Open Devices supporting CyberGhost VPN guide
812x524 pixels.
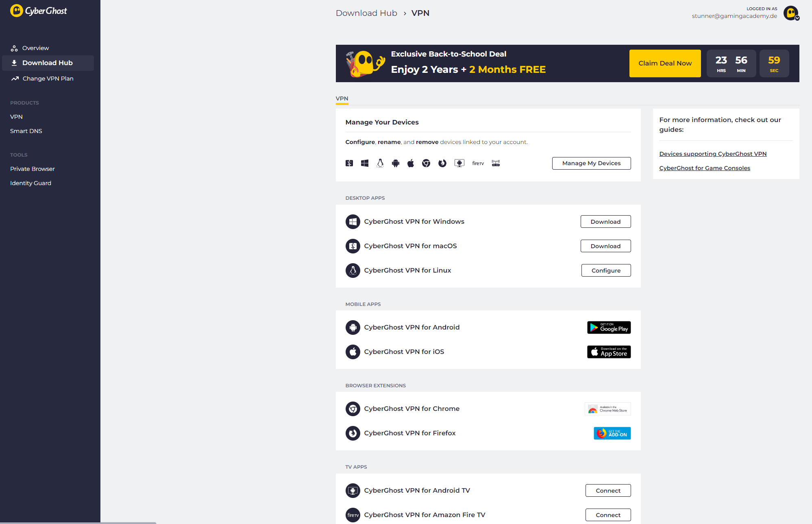713,154
